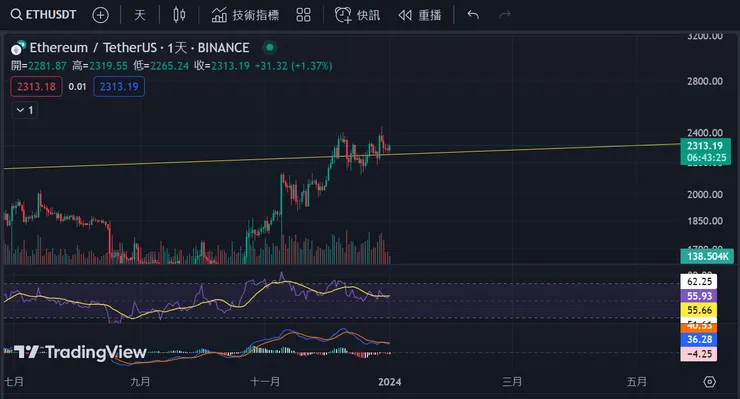Click the 十一月 label on time axis
Screen dimensions: 740x399
click(x=265, y=382)
